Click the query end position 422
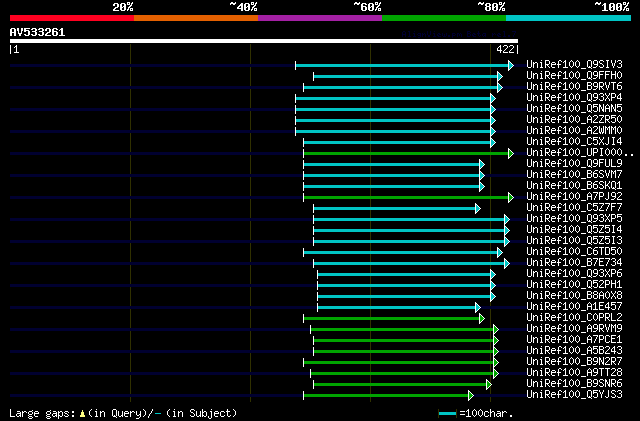The image size is (640, 421). coord(505,49)
